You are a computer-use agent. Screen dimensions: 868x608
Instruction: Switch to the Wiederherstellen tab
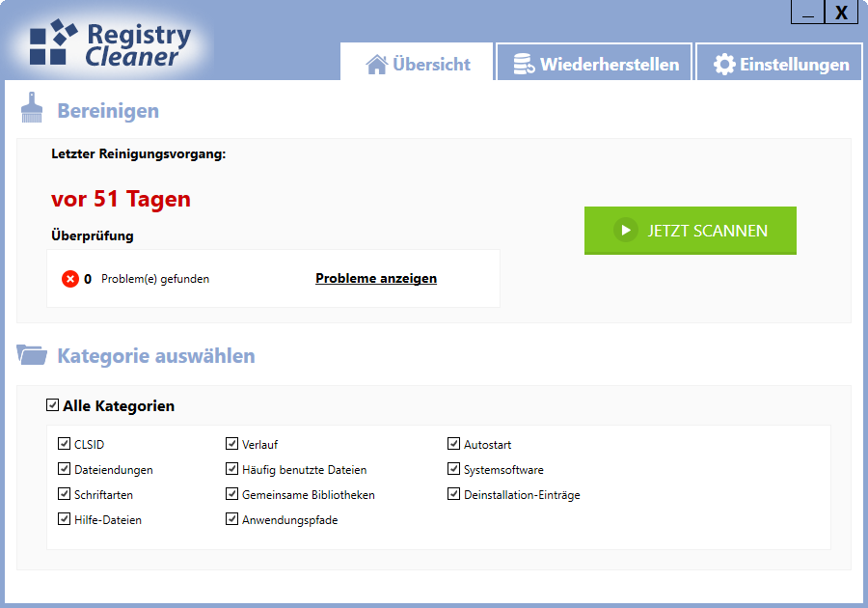(595, 65)
